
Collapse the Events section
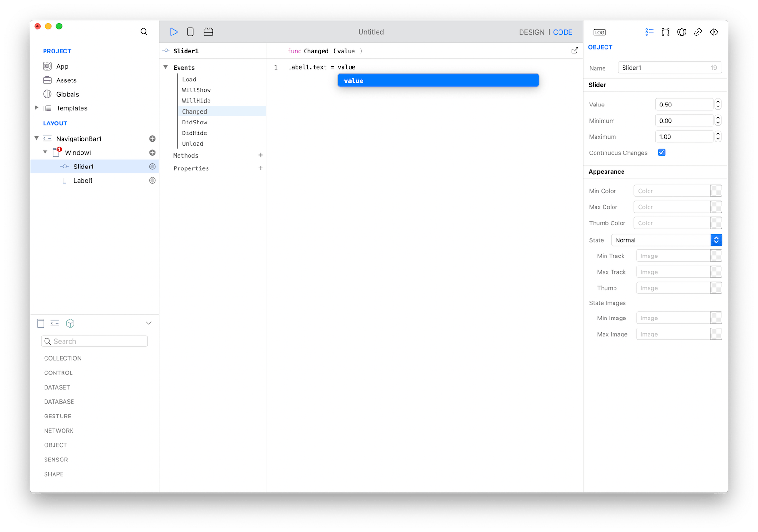[x=166, y=67]
